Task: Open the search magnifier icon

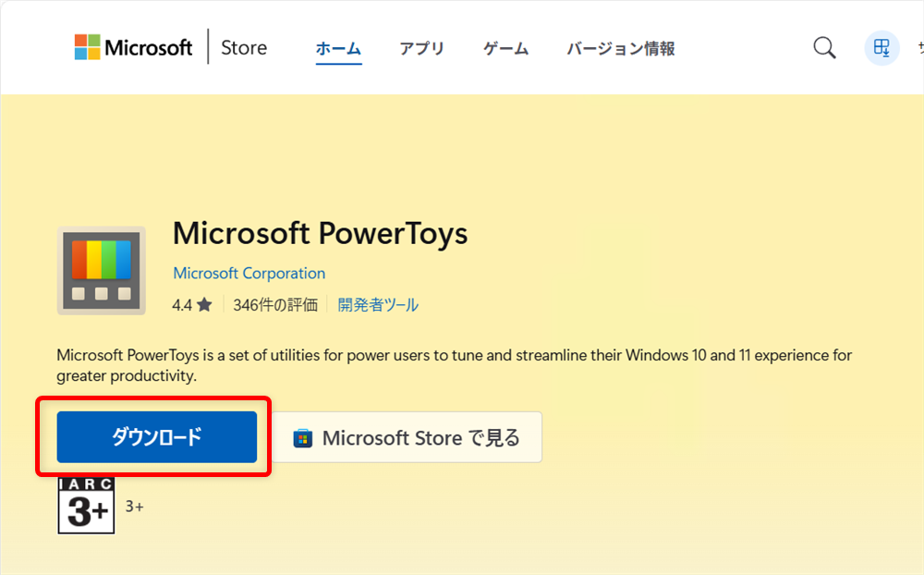Action: coord(823,47)
